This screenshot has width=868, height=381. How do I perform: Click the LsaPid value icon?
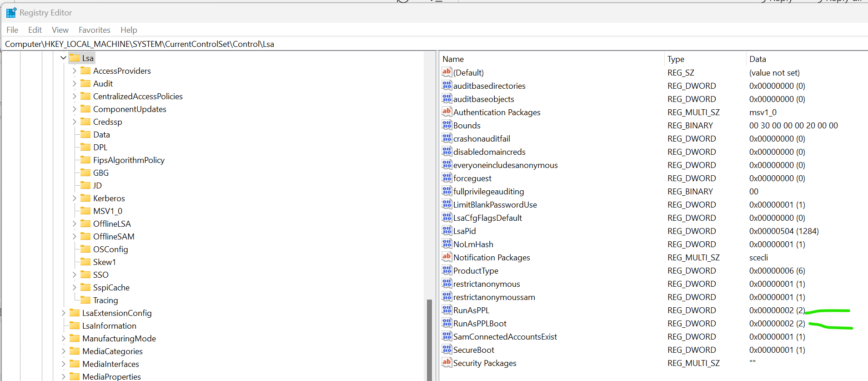tap(447, 230)
